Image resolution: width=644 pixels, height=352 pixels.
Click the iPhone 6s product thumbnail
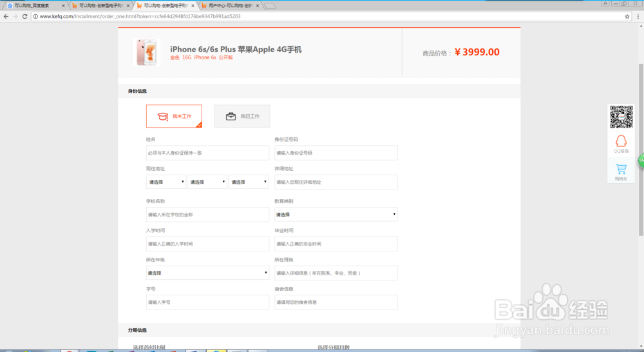[x=147, y=52]
